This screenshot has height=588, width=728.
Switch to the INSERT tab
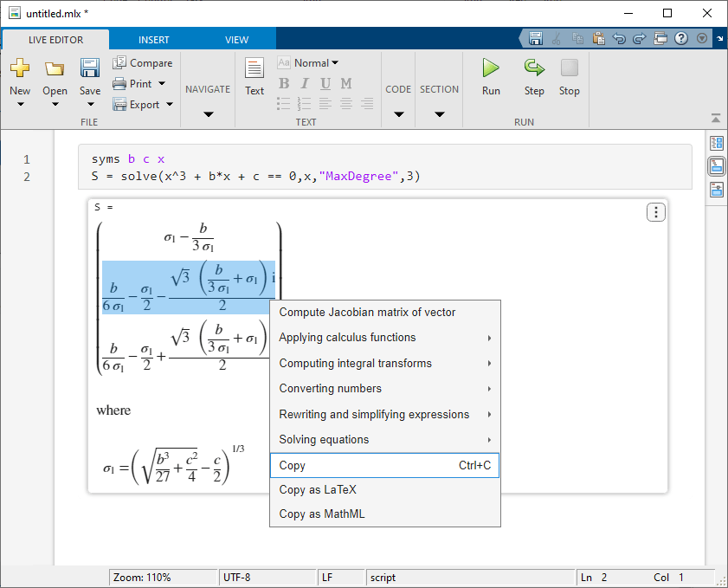coord(154,40)
